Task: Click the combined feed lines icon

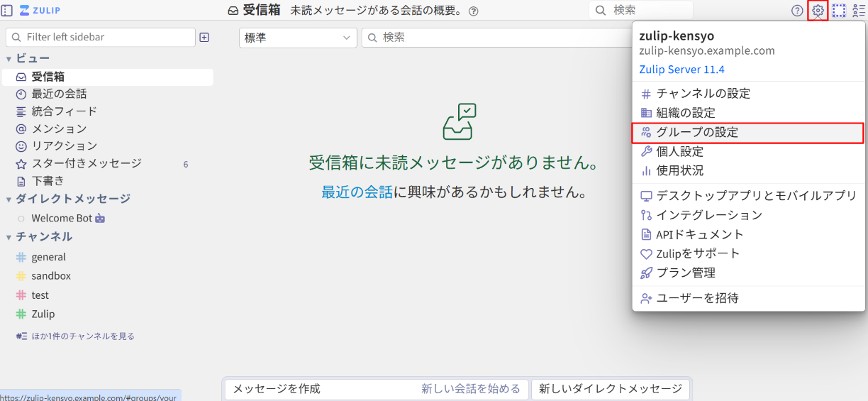Action: tap(21, 111)
